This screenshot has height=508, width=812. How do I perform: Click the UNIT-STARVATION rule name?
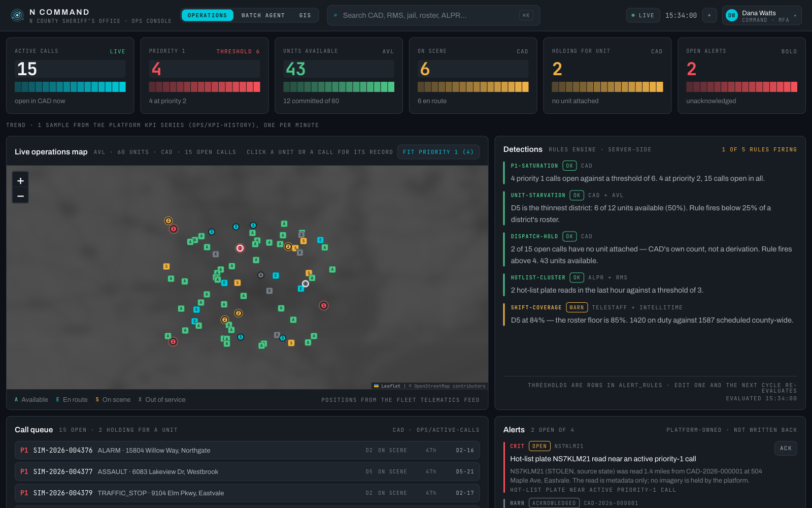pos(538,195)
